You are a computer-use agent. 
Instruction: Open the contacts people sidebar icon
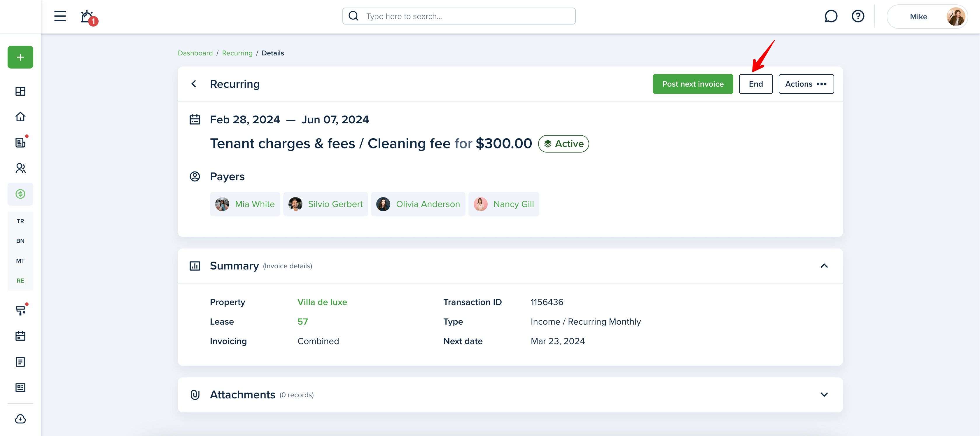pos(20,168)
